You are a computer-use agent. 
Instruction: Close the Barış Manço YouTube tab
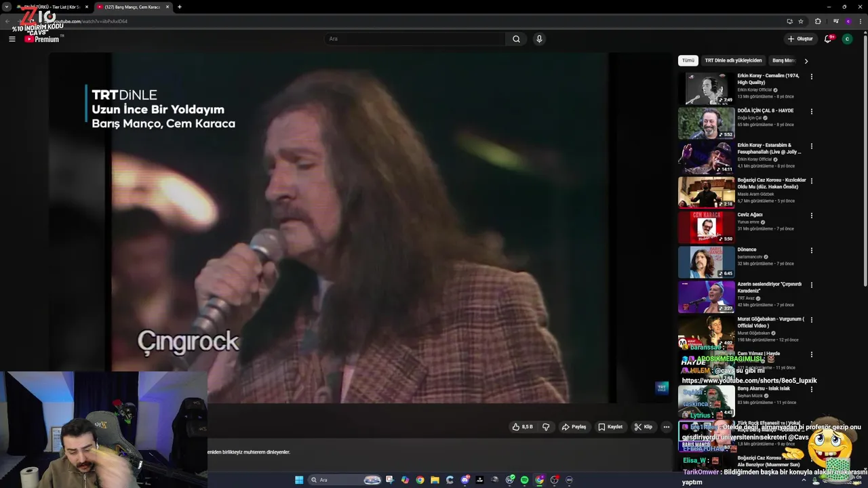point(167,7)
